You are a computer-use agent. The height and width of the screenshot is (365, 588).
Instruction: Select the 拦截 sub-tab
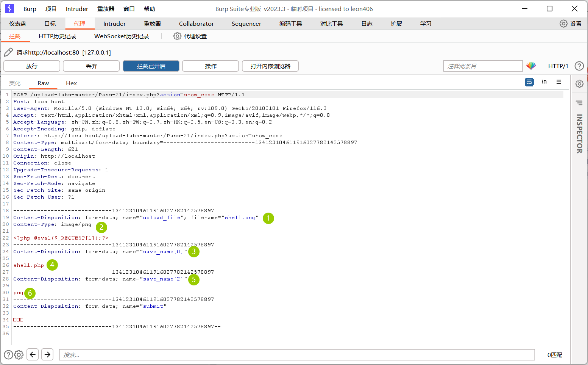click(x=15, y=36)
